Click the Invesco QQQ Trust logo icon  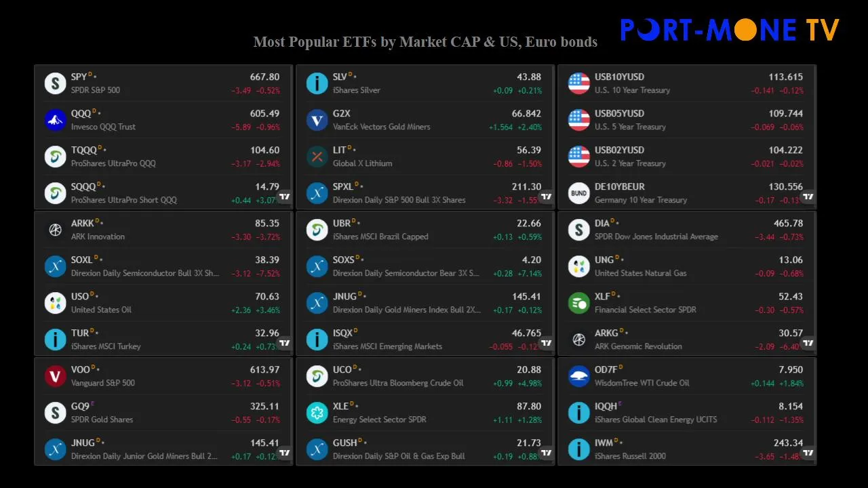click(x=55, y=120)
